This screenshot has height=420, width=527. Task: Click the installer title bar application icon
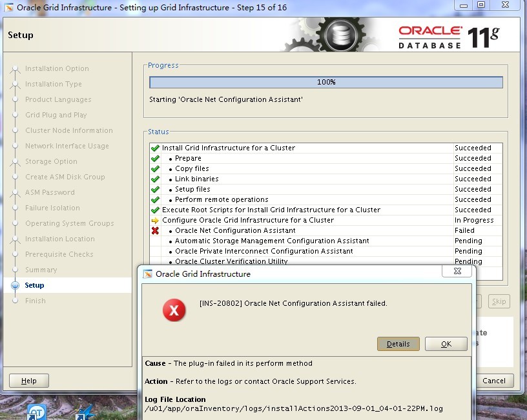pyautogui.click(x=9, y=7)
